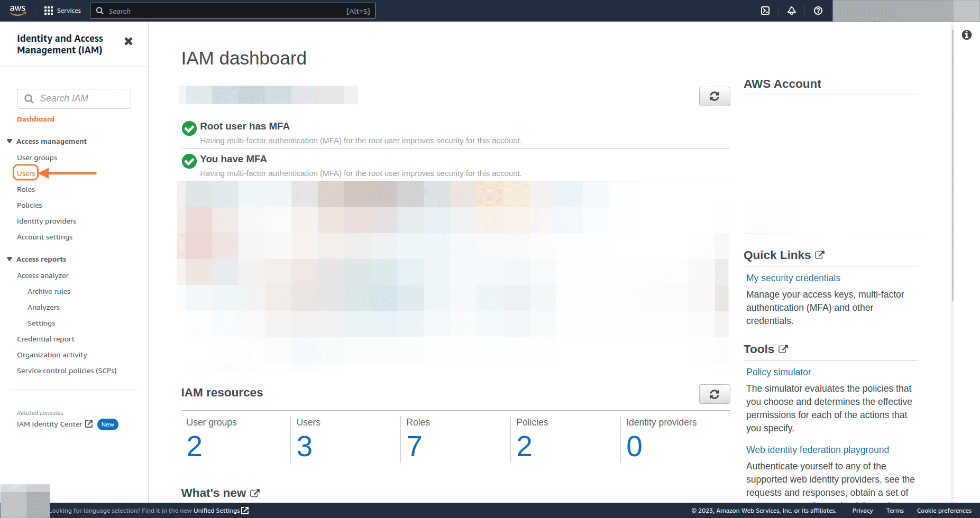Open the help question mark menu
This screenshot has height=518, width=980.
click(818, 11)
